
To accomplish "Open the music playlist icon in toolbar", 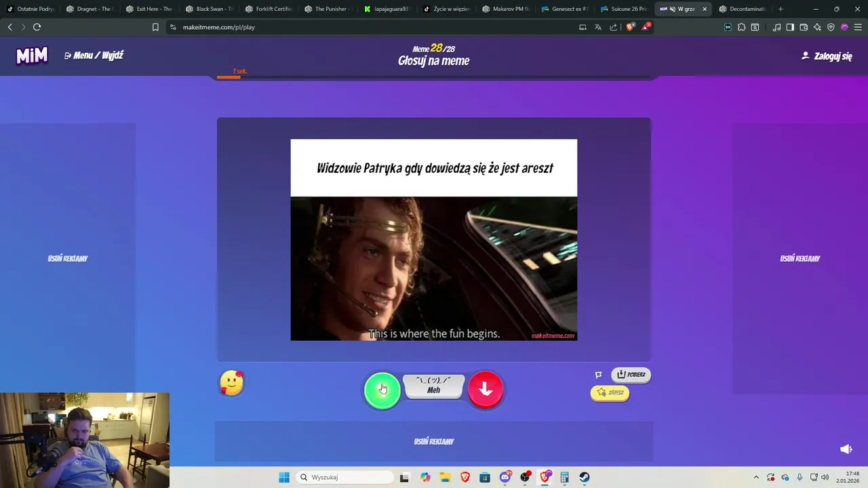I will coord(777,27).
